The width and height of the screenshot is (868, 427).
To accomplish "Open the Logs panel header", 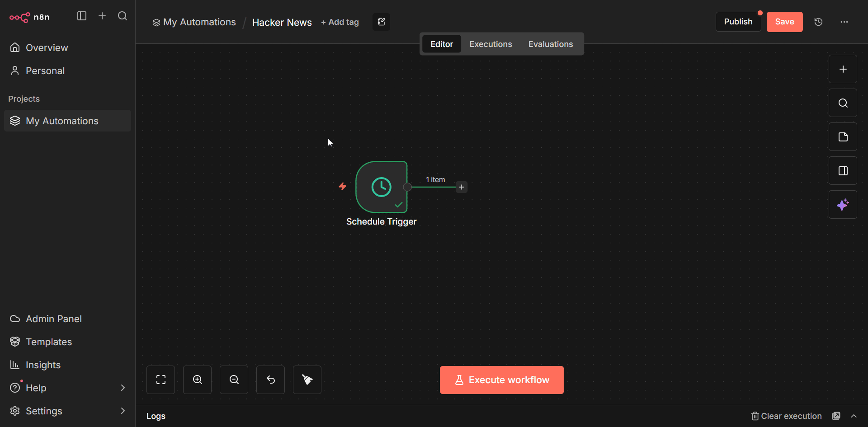I will 156,416.
